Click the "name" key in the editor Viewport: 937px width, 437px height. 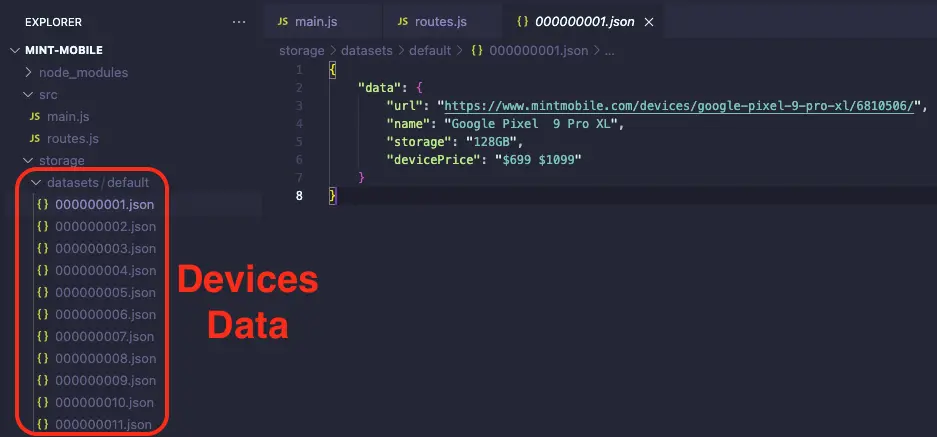408,124
